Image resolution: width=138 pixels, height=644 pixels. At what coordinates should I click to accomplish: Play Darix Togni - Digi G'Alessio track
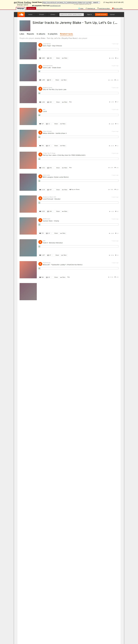click(x=40, y=45)
